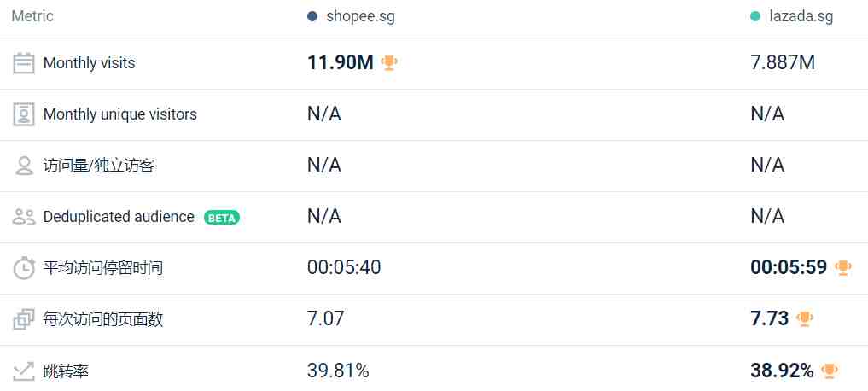This screenshot has height=391, width=868.
Task: Click the green BETA badge
Action: click(221, 218)
